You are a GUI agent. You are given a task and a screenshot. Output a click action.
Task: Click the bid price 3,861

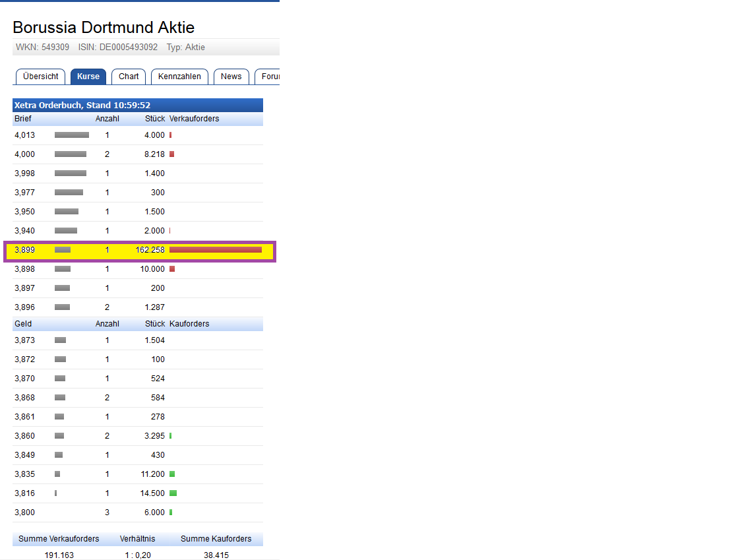click(x=25, y=417)
